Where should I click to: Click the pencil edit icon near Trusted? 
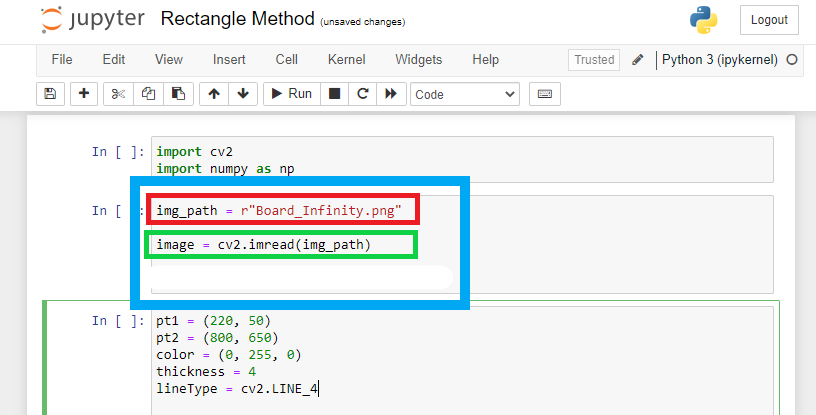pyautogui.click(x=638, y=60)
